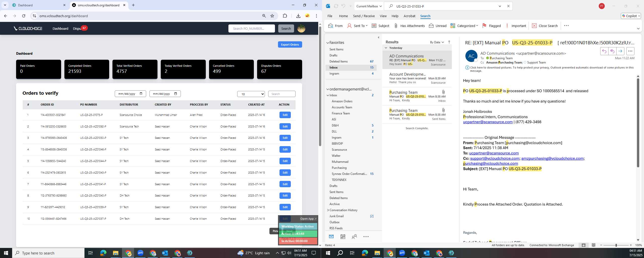Image resolution: width=644 pixels, height=258 pixels.
Task: Open more actions ellipsis in email header
Action: (x=630, y=51)
